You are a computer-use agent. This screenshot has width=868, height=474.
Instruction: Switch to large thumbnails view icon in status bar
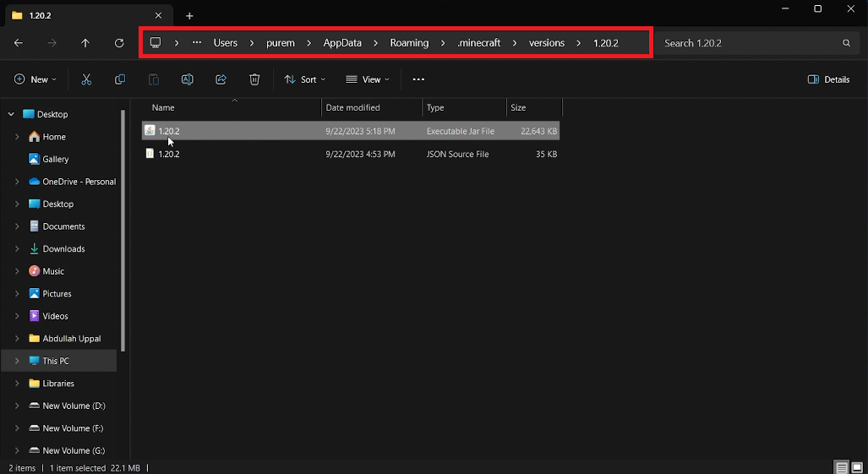click(857, 468)
